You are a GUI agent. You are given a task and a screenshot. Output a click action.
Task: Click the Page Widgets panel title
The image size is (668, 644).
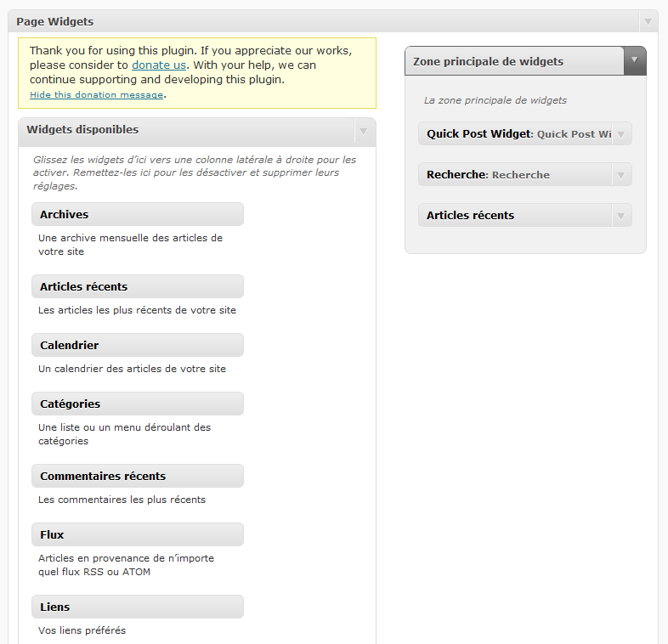55,22
